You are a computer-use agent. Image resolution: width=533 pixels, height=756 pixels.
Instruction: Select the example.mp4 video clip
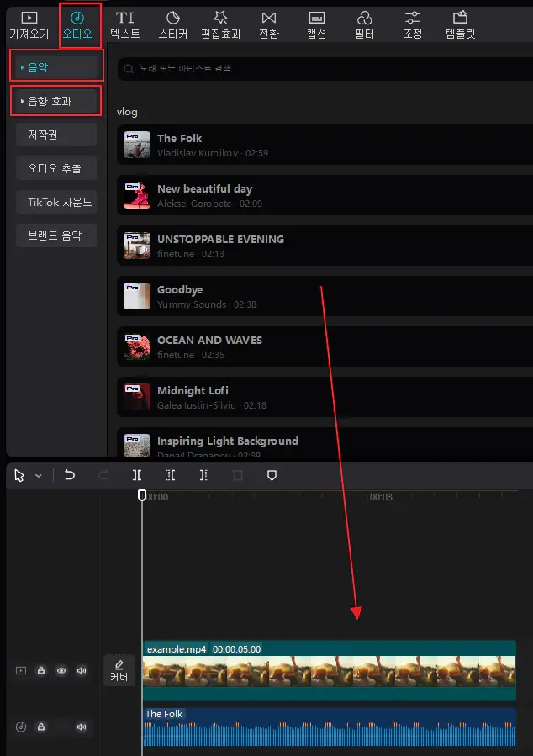pos(330,671)
